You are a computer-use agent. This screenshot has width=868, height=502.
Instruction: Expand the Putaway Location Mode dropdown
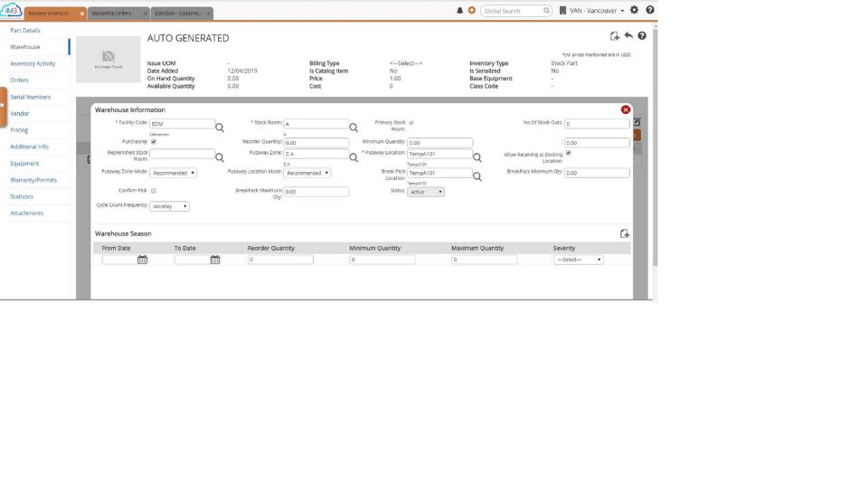[307, 173]
